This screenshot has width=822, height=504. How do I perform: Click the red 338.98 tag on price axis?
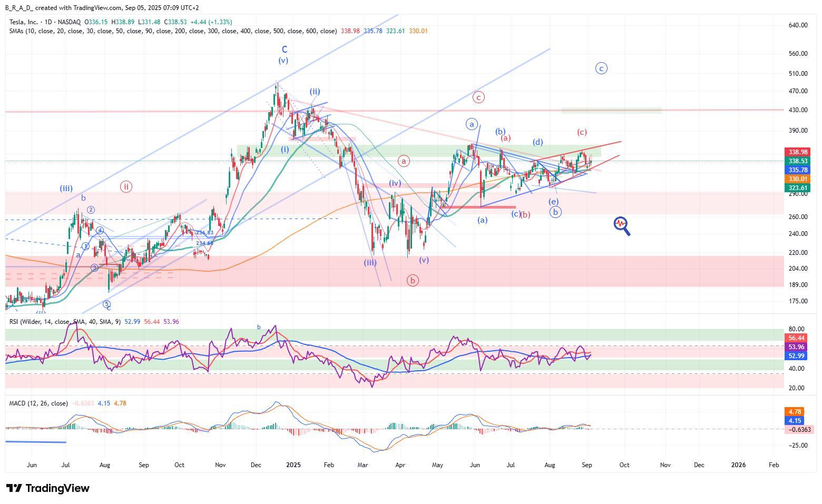click(x=798, y=152)
